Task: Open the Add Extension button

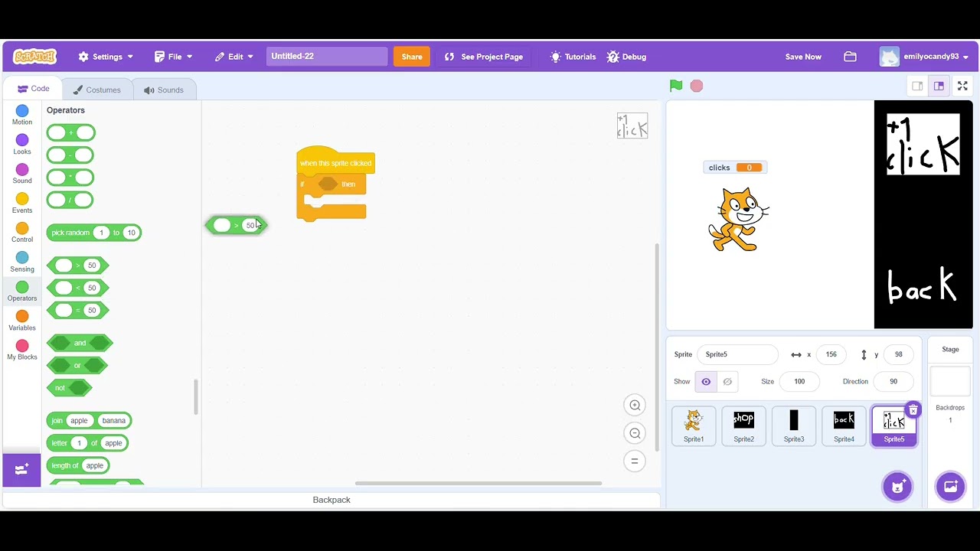Action: pos(21,468)
